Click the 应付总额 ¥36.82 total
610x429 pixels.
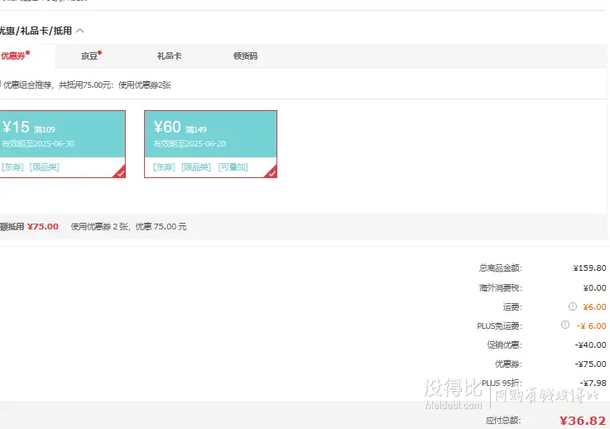click(x=582, y=420)
